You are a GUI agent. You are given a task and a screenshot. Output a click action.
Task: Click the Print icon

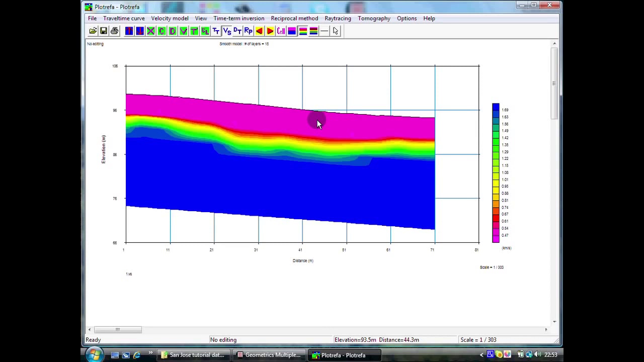click(x=115, y=31)
